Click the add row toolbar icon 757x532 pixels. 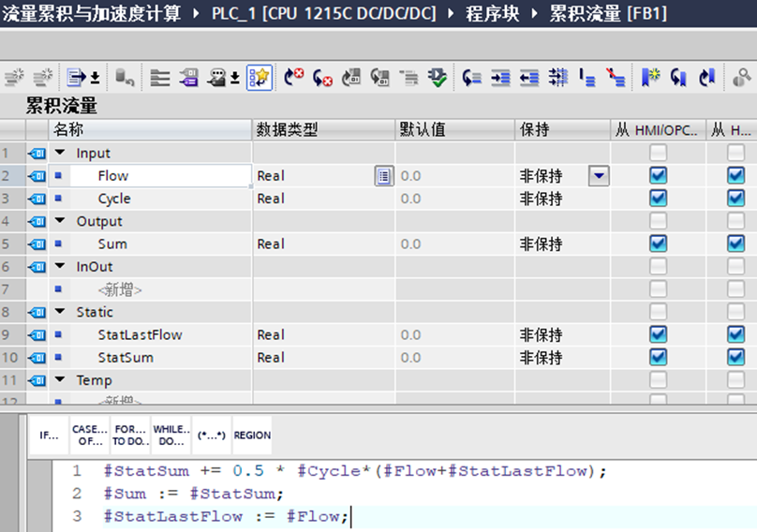click(x=42, y=77)
